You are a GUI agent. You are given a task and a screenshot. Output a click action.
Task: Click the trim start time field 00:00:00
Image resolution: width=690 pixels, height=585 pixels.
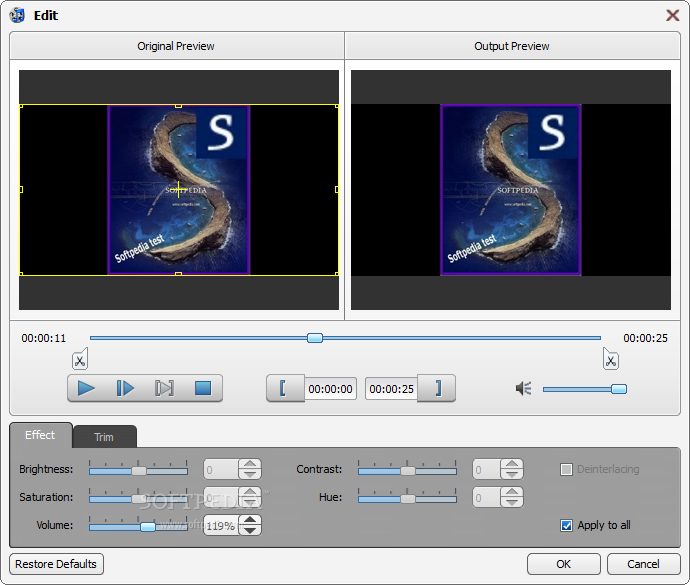pyautogui.click(x=330, y=389)
